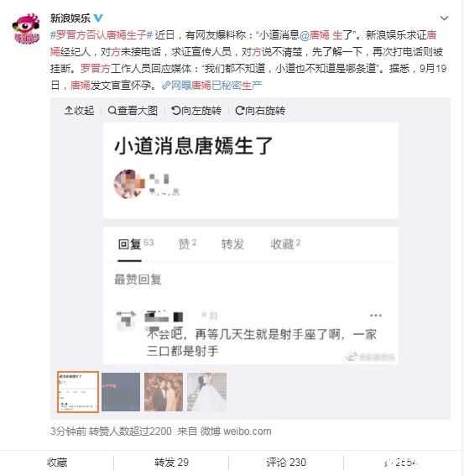The image size is (464, 476).
Task: Open the #罗晋方否认唐嫣生子# hashtag topic
Action: point(102,35)
